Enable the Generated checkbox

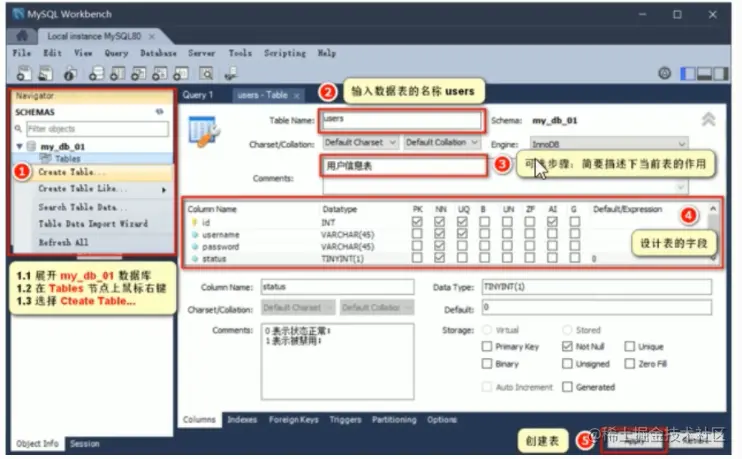(x=567, y=387)
